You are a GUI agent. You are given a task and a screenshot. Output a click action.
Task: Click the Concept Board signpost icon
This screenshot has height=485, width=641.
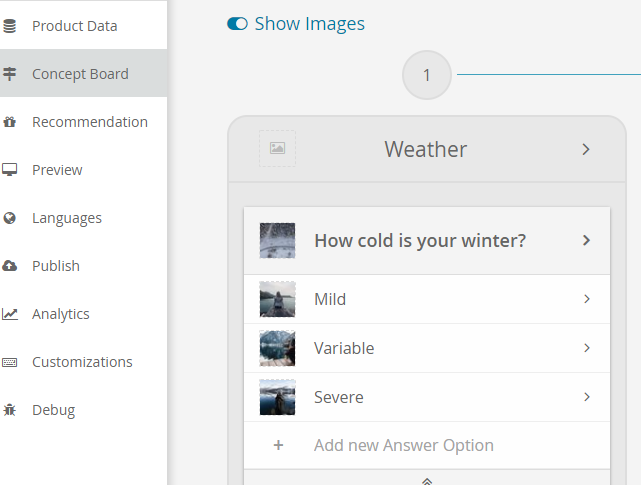(10, 74)
